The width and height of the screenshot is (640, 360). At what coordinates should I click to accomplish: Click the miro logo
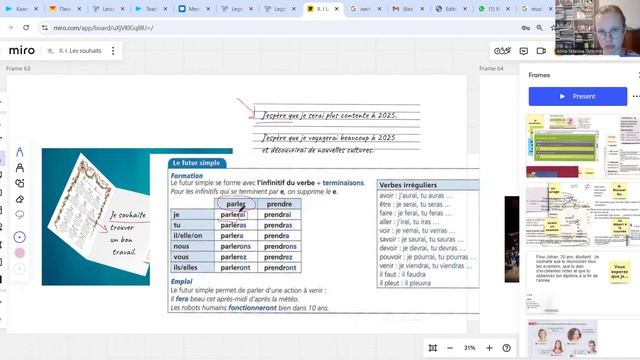pyautogui.click(x=22, y=50)
